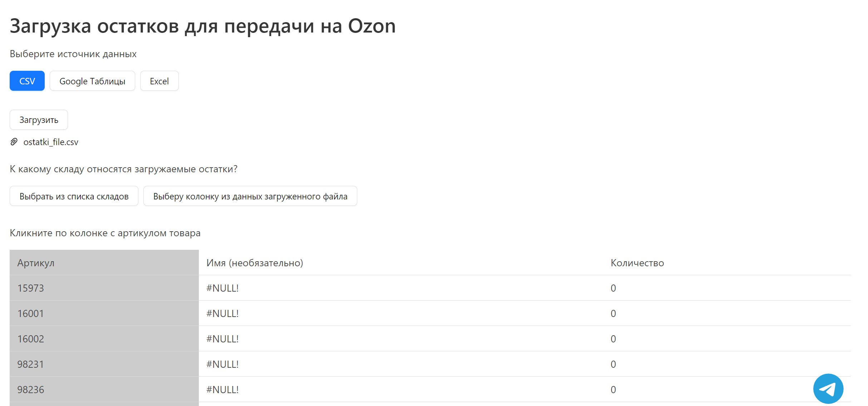Choose Excel as data source
The width and height of the screenshot is (868, 406).
click(x=159, y=81)
